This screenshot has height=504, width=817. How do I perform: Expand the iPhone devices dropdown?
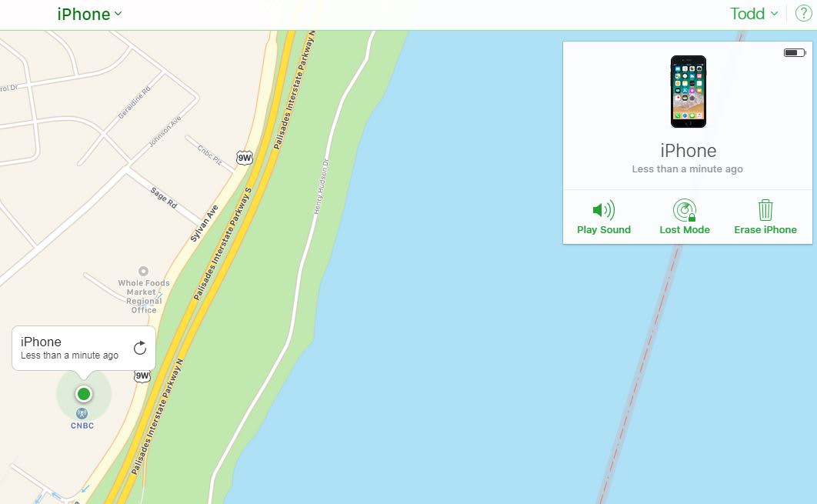[89, 14]
